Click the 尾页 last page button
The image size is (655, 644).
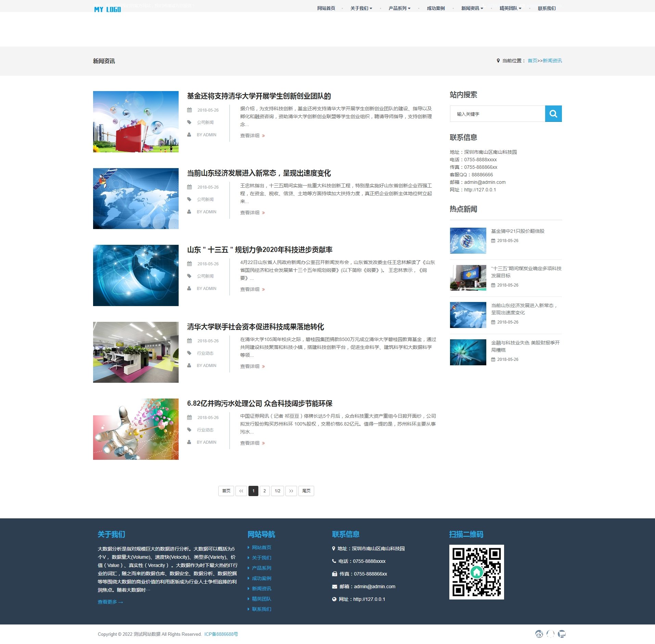point(306,491)
